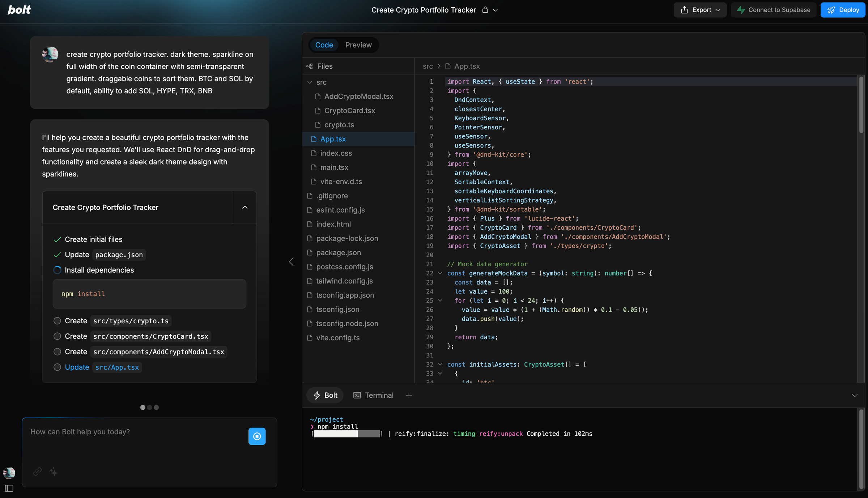Collapse the src folder tree
868x498 pixels.
(x=310, y=82)
